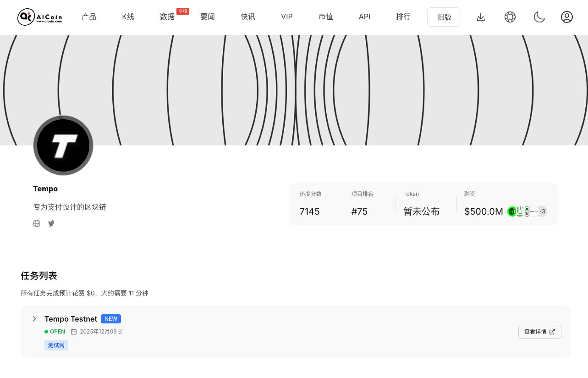Click the globe language icon in header

pyautogui.click(x=510, y=17)
